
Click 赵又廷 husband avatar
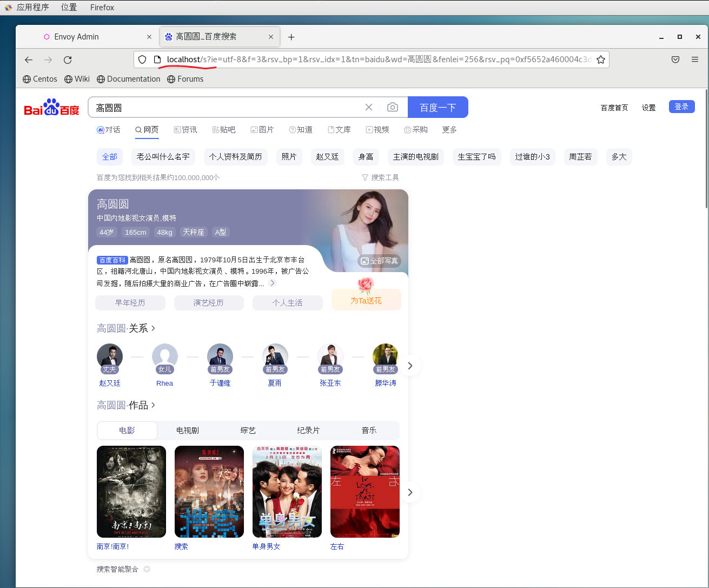click(110, 357)
